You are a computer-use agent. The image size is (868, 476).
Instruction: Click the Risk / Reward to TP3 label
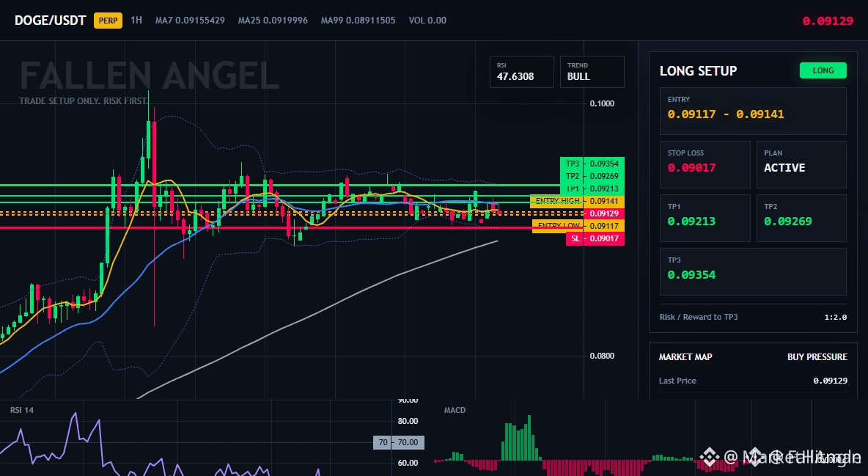[x=698, y=317]
